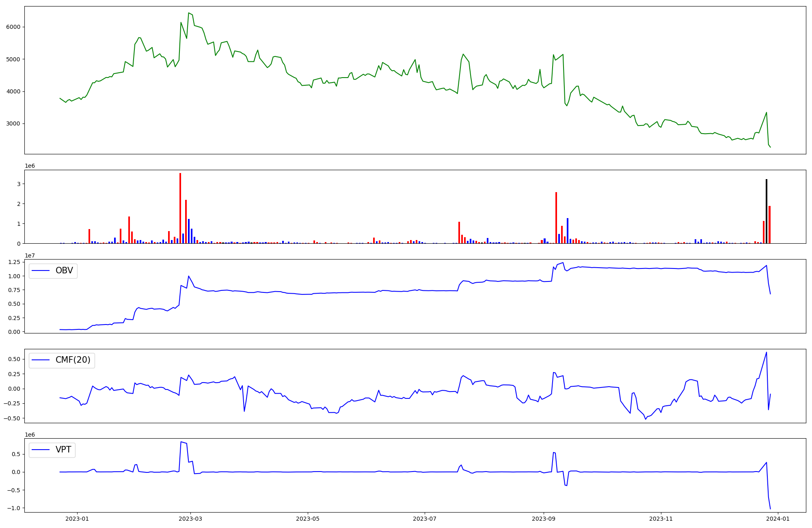Click the −1.0 tick on VPT axis
The width and height of the screenshot is (812, 528).
tap(15, 508)
